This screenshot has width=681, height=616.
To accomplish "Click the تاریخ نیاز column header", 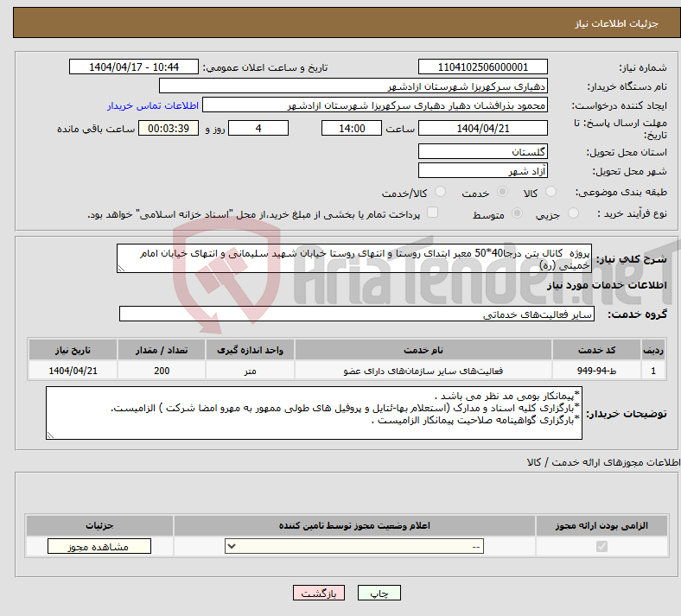I will pos(73,350).
